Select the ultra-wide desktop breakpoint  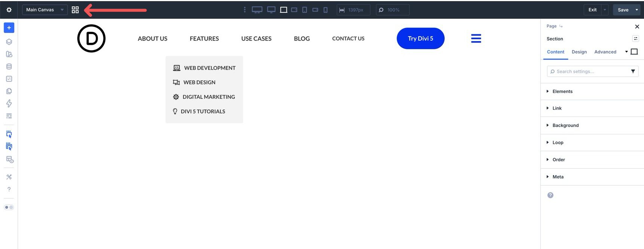[x=257, y=10]
